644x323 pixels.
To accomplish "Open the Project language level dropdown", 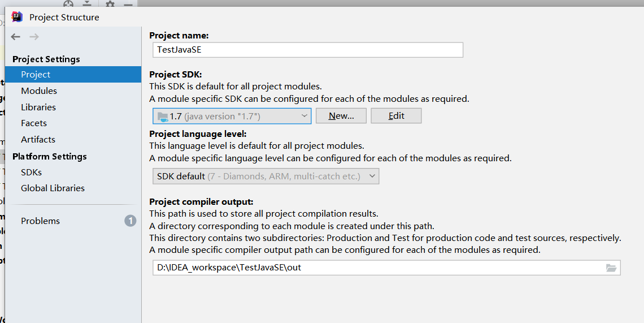I will tap(266, 176).
